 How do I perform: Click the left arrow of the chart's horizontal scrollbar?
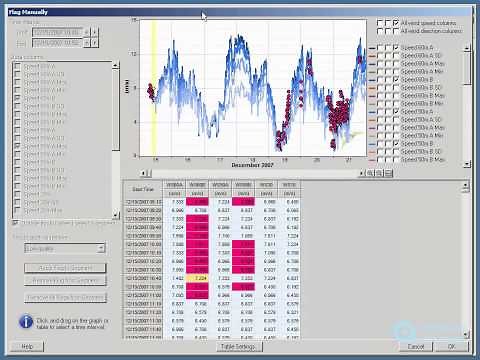pyautogui.click(x=143, y=173)
